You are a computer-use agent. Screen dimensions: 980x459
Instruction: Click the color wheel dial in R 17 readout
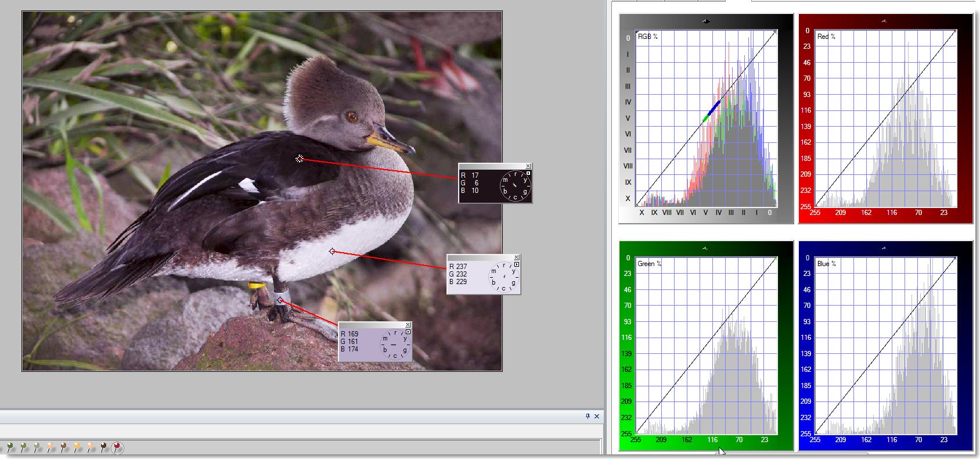[x=514, y=186]
